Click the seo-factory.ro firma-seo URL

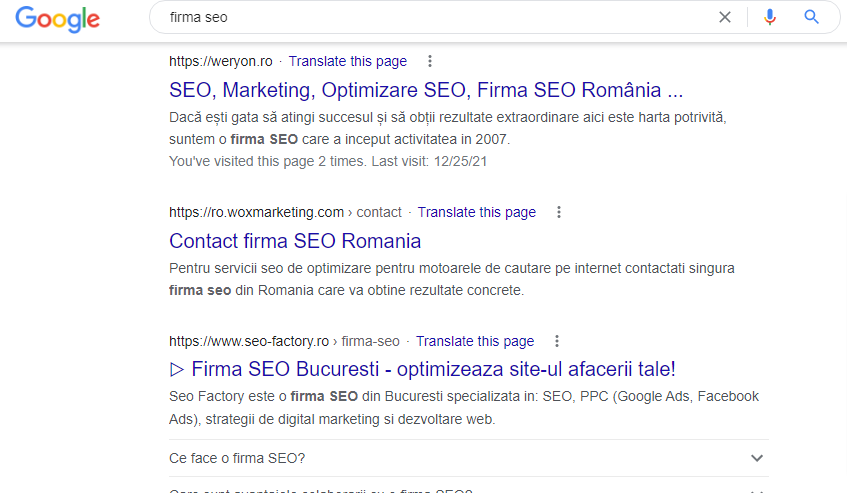click(x=284, y=341)
